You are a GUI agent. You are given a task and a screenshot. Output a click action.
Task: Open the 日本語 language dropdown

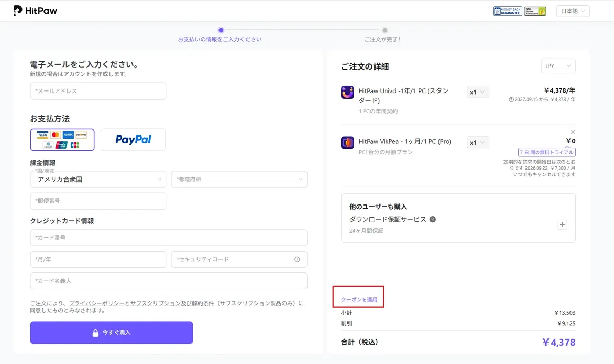click(x=573, y=11)
